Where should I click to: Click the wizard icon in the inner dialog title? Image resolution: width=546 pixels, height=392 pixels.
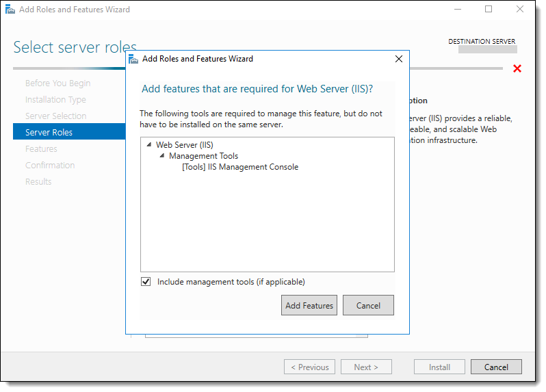click(x=133, y=59)
